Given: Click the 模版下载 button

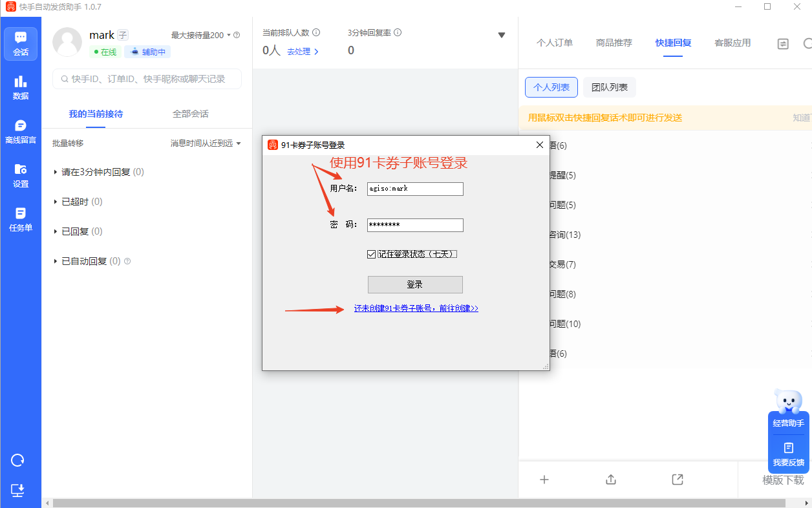Looking at the screenshot, I should [x=784, y=480].
